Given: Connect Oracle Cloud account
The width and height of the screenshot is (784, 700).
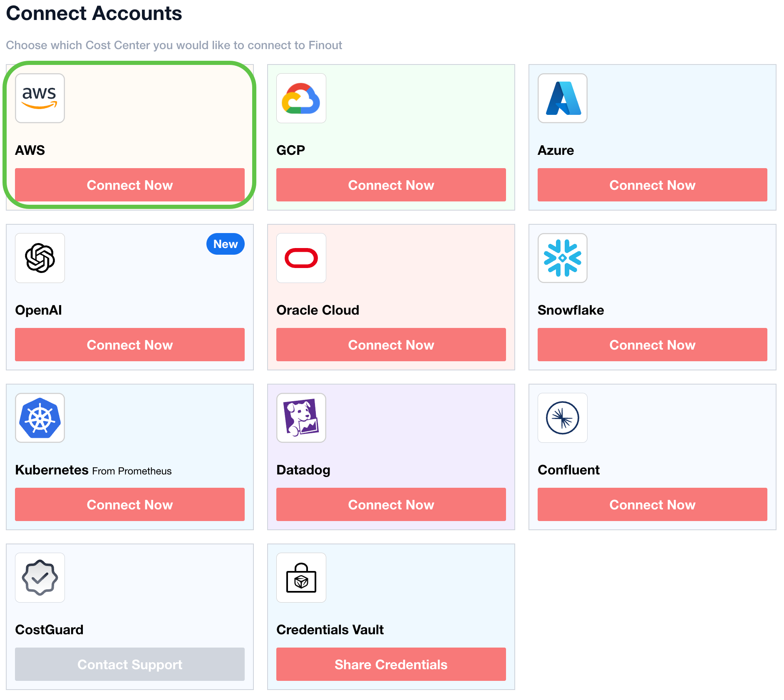Looking at the screenshot, I should click(x=391, y=345).
